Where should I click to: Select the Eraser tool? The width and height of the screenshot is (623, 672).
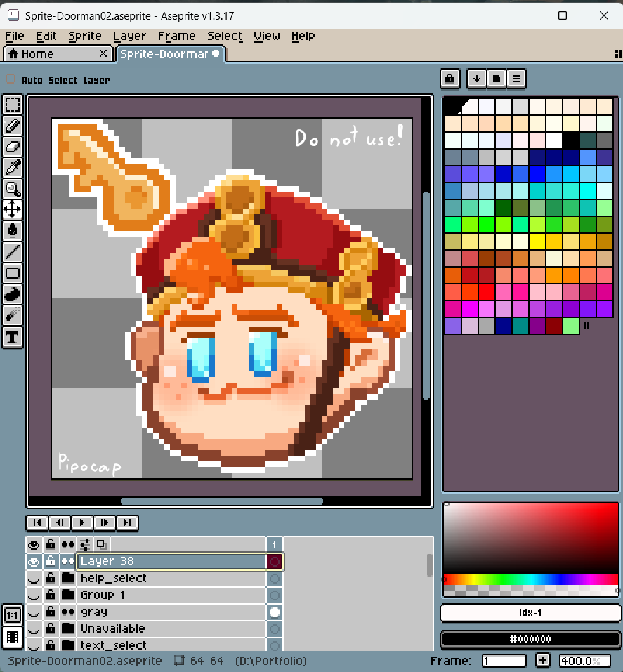pyautogui.click(x=13, y=147)
